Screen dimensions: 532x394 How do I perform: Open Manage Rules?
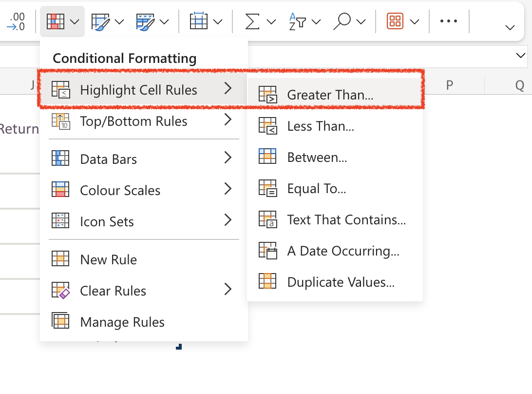point(122,322)
